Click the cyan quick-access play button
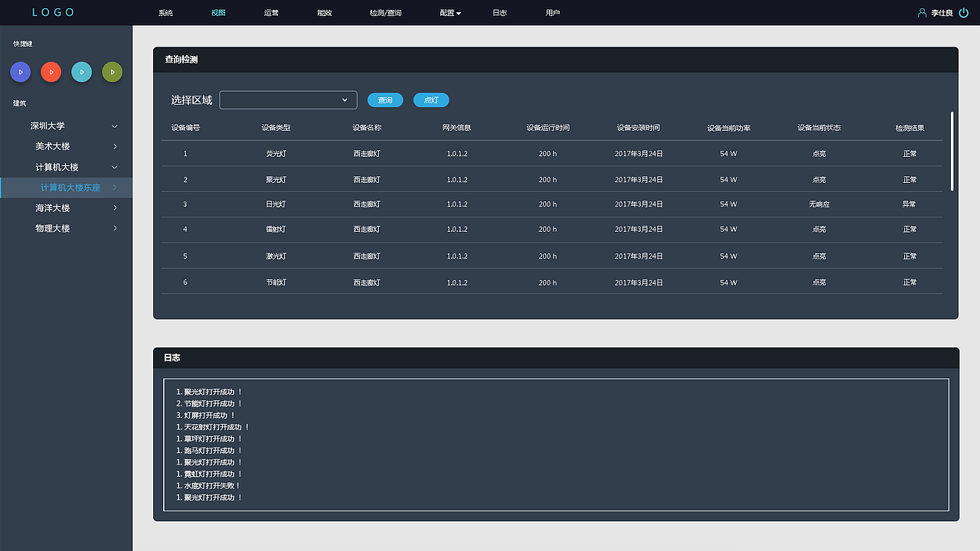This screenshot has width=980, height=551. (x=81, y=72)
